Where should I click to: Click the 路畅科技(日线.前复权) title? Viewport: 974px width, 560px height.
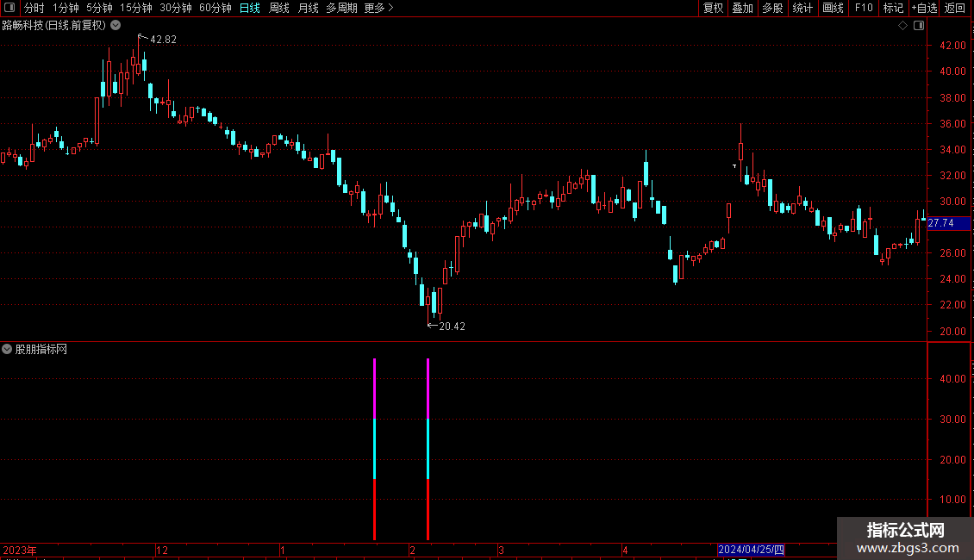54,25
